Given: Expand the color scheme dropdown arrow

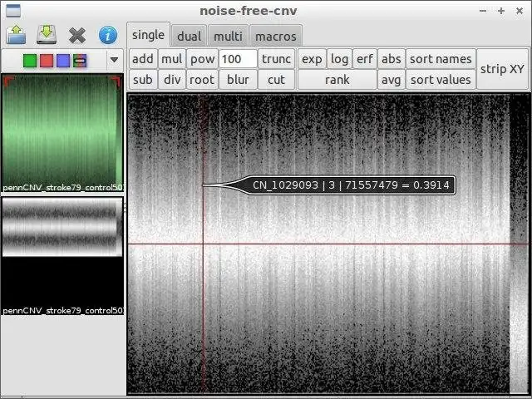Looking at the screenshot, I should click(x=115, y=61).
